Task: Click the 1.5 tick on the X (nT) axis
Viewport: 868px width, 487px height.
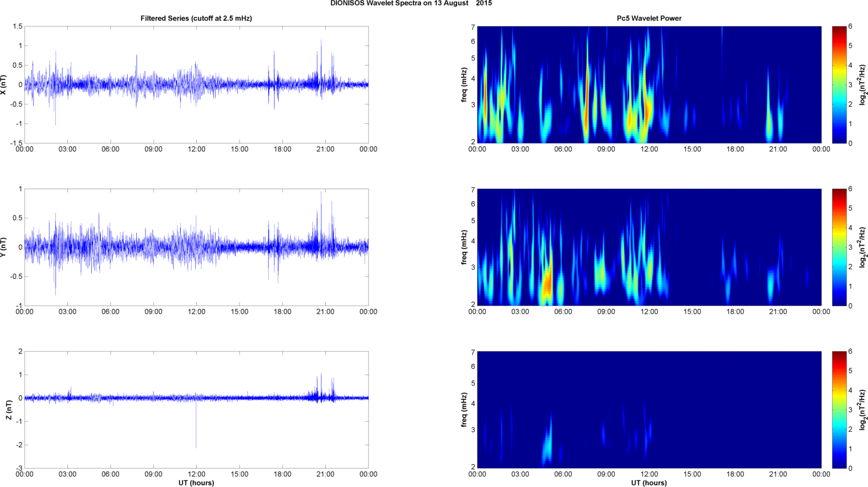Action: [17, 27]
